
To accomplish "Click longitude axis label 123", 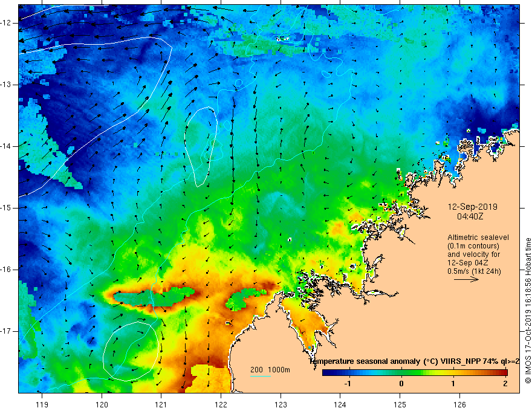I will 281,404.
